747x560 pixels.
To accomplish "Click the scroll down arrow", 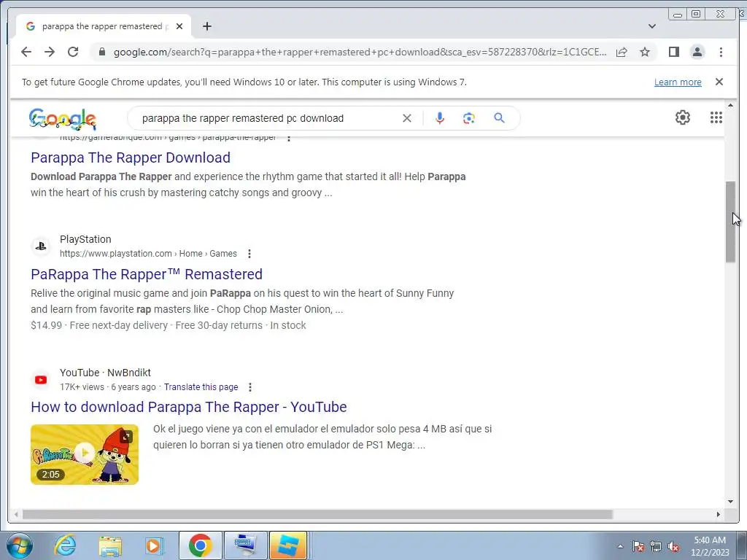I will (731, 502).
